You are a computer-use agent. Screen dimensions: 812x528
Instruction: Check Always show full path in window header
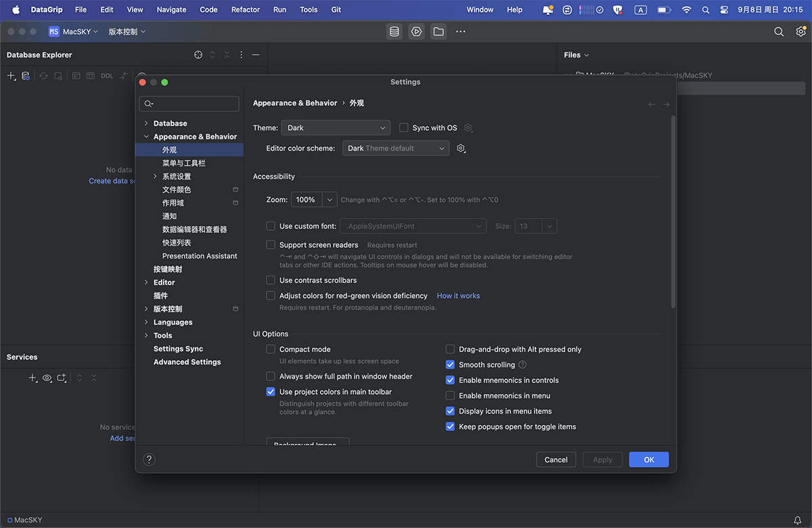[271, 376]
